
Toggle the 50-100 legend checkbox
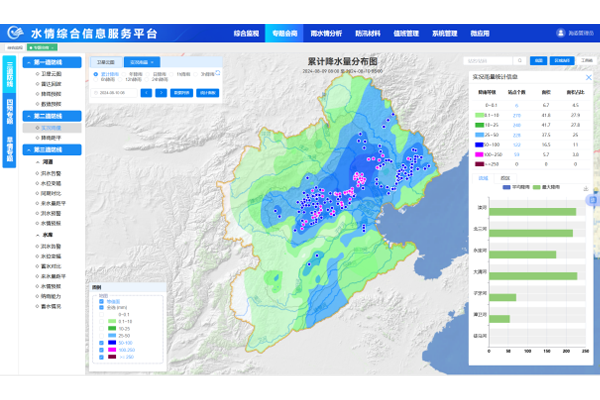[x=101, y=342]
